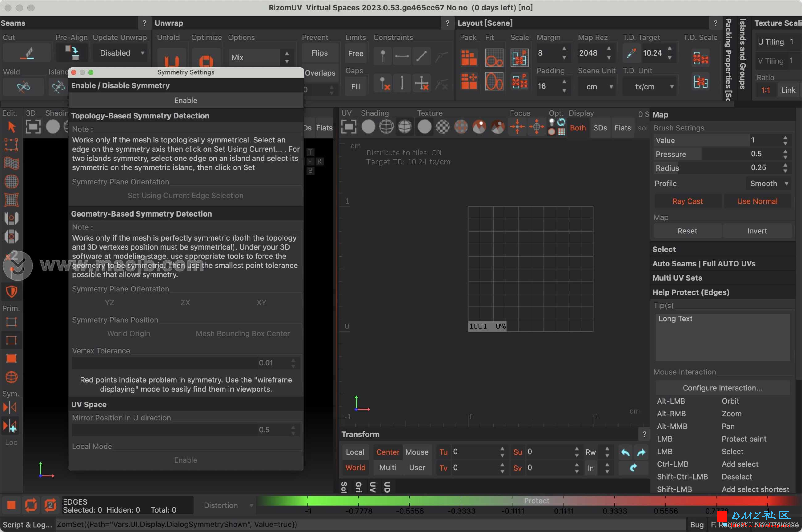Click the refresh loop icon in status bar
Viewport: 802px width, 532px height.
click(x=31, y=505)
